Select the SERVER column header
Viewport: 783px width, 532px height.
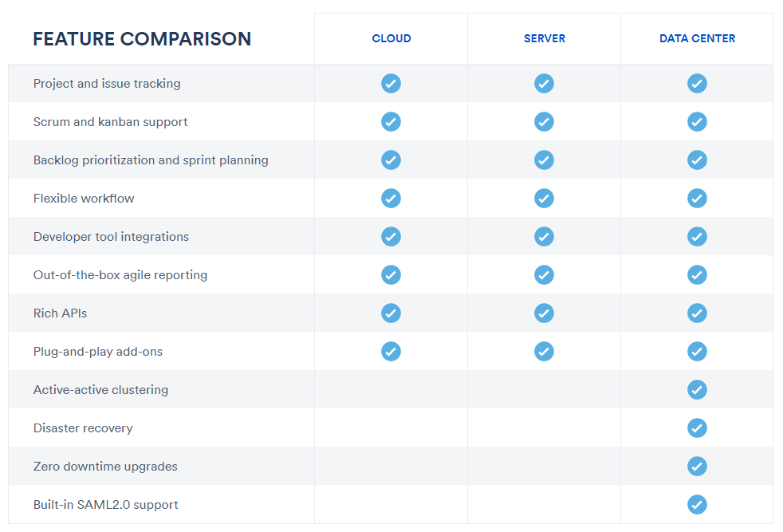pos(545,38)
